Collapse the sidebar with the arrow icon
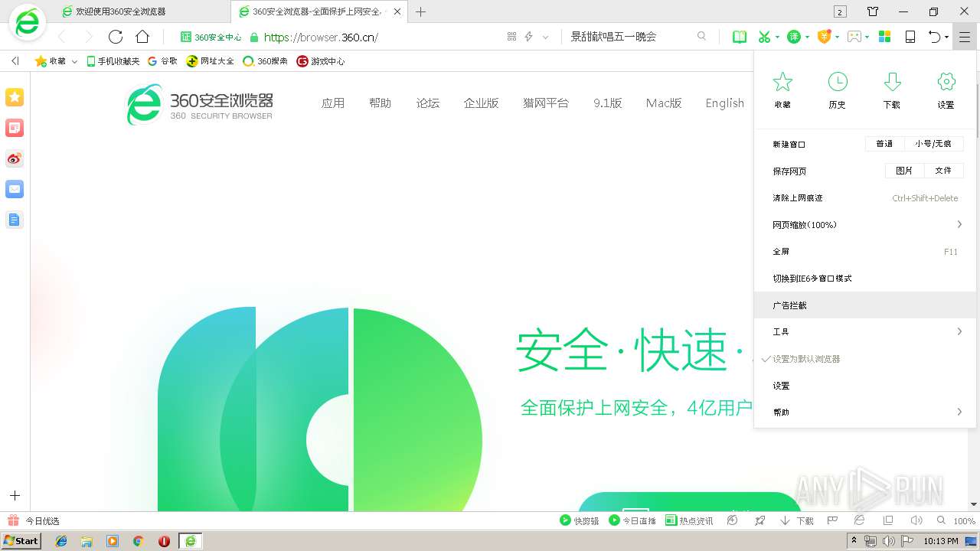The image size is (980, 551). tap(15, 61)
